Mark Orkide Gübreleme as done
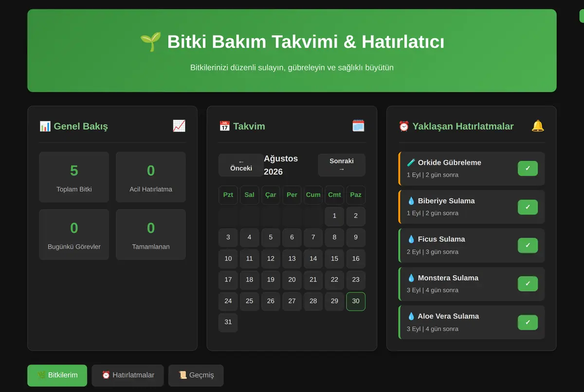The image size is (584, 392). point(528,168)
